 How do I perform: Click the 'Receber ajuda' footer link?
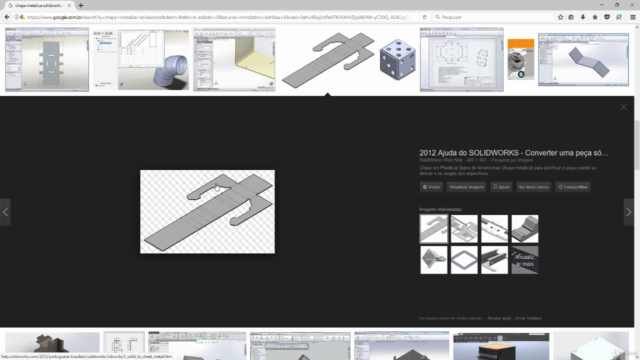pyautogui.click(x=499, y=318)
